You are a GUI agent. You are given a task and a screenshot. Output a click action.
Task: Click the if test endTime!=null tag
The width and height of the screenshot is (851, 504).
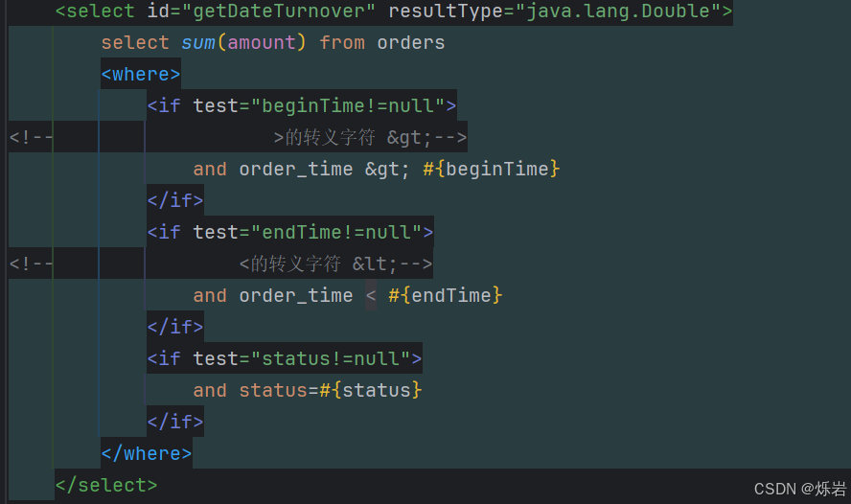tap(290, 232)
